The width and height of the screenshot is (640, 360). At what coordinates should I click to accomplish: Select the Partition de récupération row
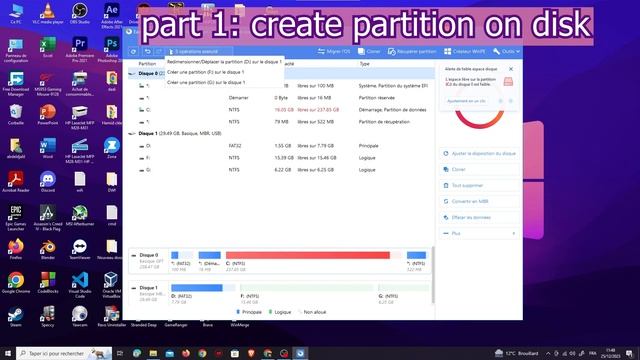[x=281, y=122]
